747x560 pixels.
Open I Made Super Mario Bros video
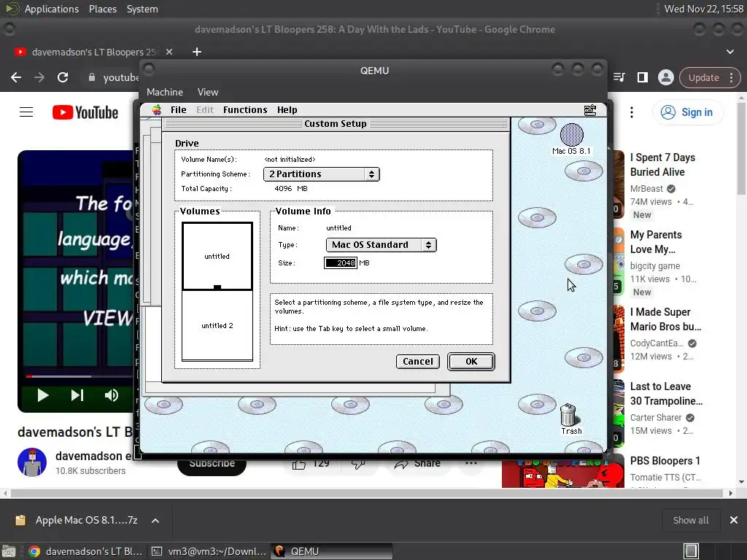click(665, 319)
